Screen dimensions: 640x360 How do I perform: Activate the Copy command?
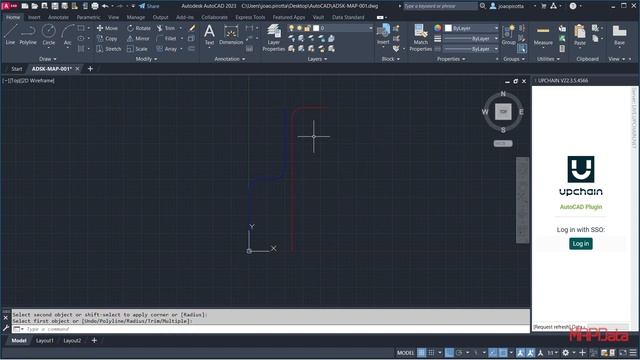(107, 38)
